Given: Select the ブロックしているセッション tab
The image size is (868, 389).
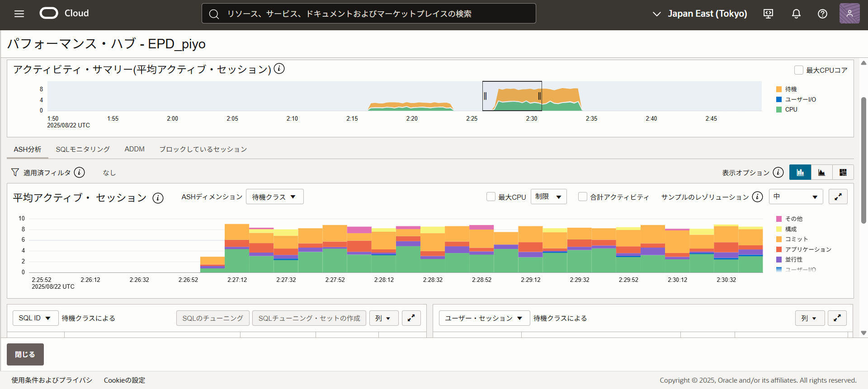Looking at the screenshot, I should (203, 149).
